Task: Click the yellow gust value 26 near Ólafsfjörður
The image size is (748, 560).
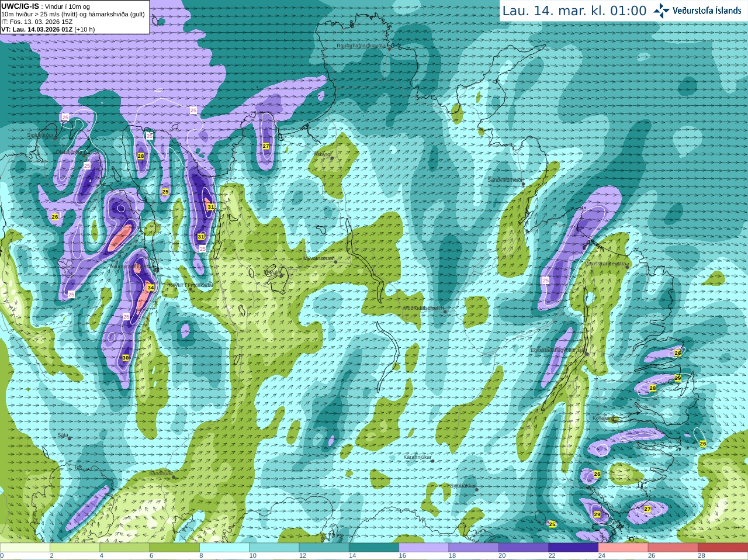Action: point(55,217)
